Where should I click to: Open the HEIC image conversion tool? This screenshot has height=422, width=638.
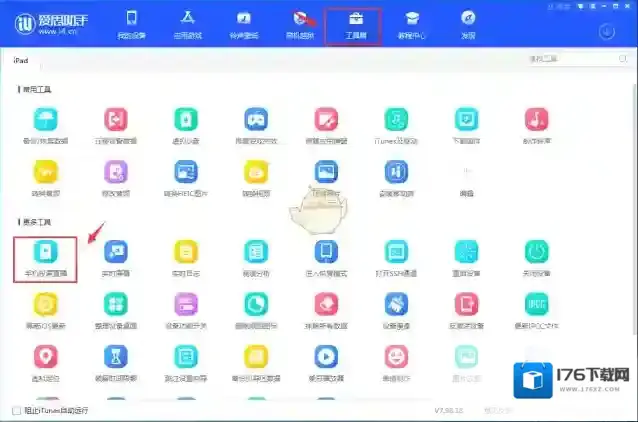[186, 176]
